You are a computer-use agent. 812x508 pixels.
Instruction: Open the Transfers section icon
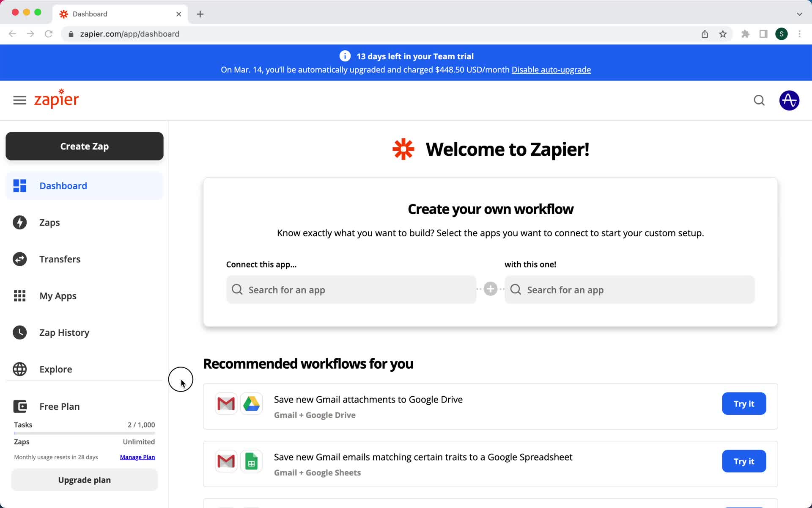(20, 259)
